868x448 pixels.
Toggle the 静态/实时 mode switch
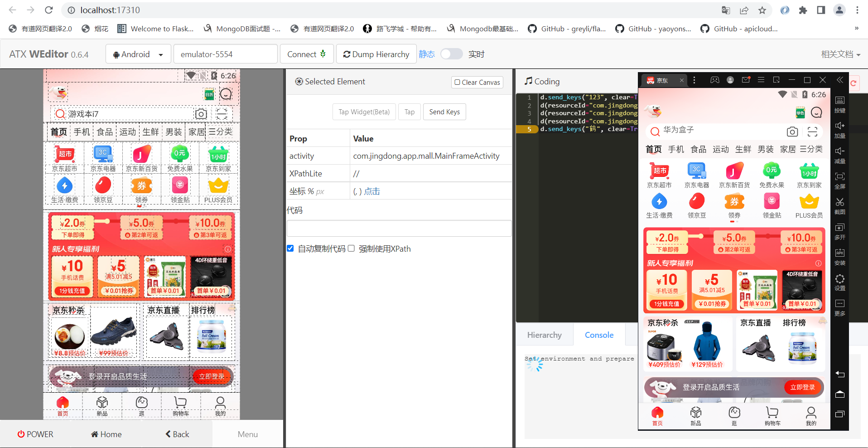click(x=451, y=54)
